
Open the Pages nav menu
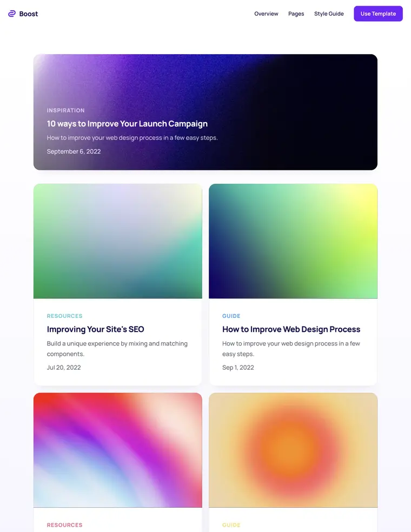pos(296,14)
